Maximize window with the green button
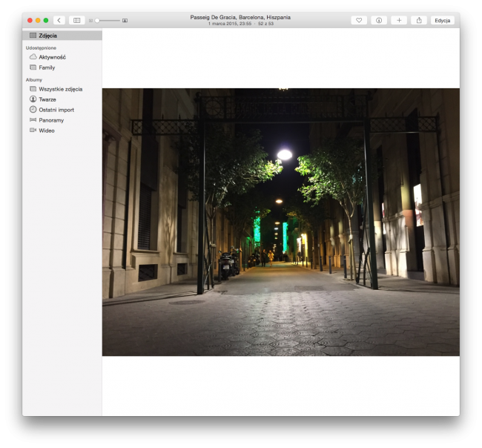 coord(46,20)
